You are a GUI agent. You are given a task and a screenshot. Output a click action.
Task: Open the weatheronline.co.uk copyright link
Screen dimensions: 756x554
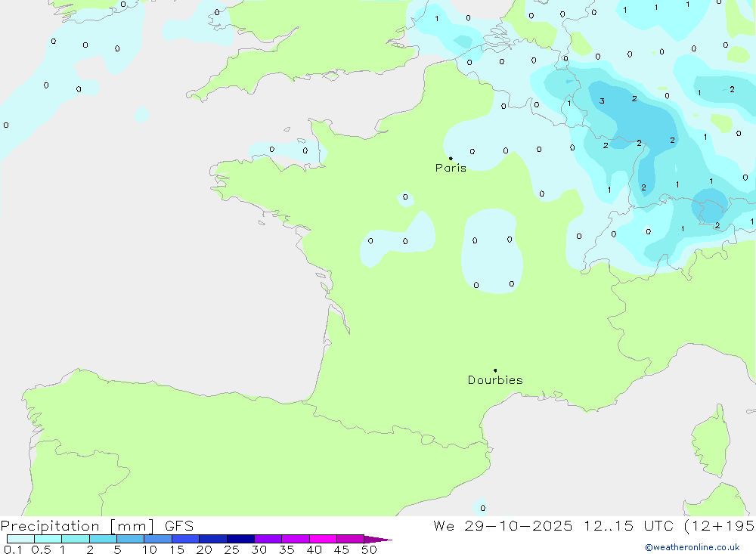click(692, 547)
